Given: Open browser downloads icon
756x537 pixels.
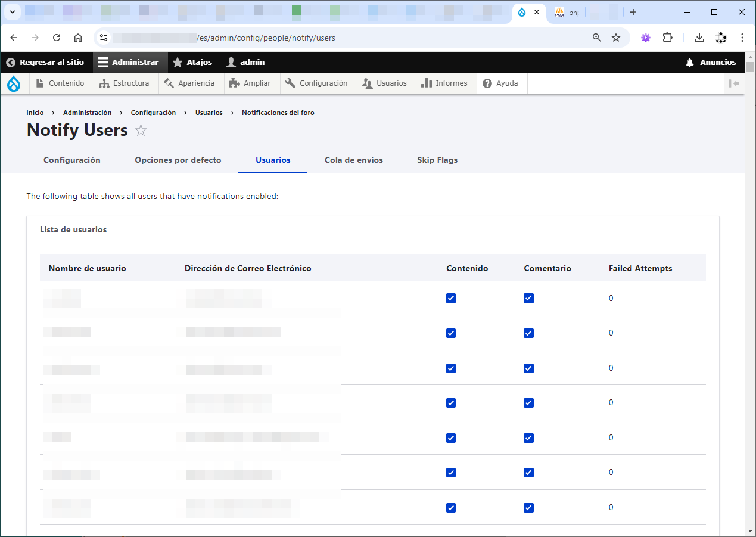Looking at the screenshot, I should point(699,38).
